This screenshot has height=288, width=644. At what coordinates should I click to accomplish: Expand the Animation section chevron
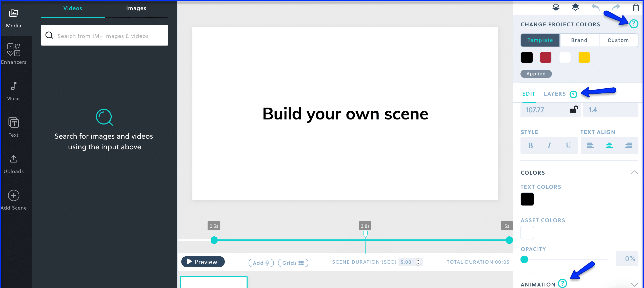pos(634,284)
